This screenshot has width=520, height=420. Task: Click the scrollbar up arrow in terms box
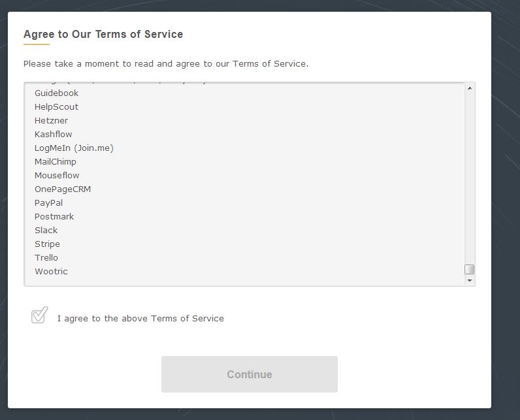point(470,88)
